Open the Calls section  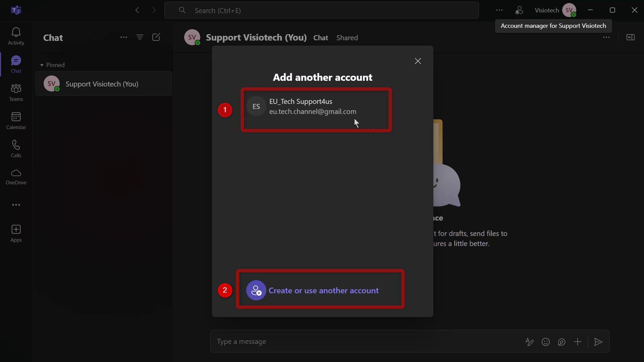[16, 149]
